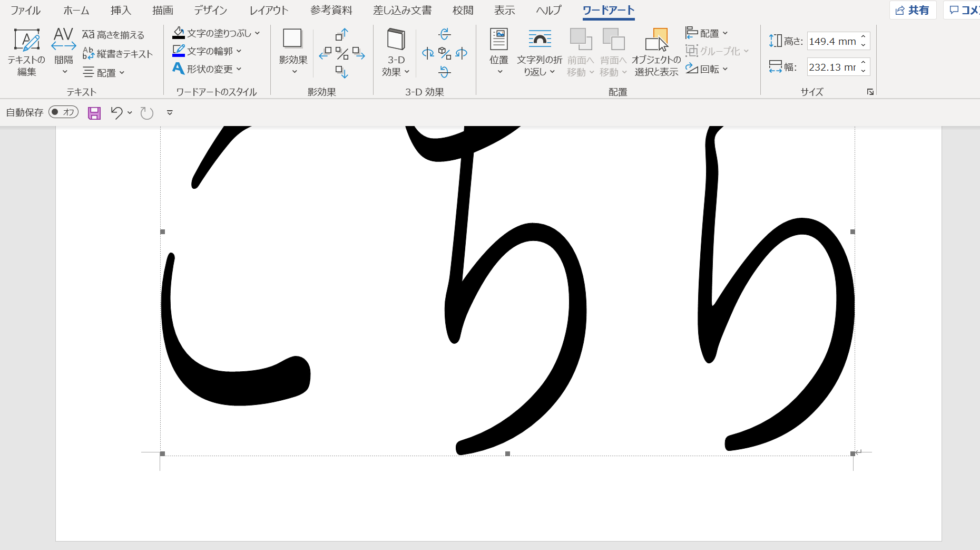Open the グループ化 (Group) dropdown
Viewport: 980px width, 550px height.
point(717,51)
